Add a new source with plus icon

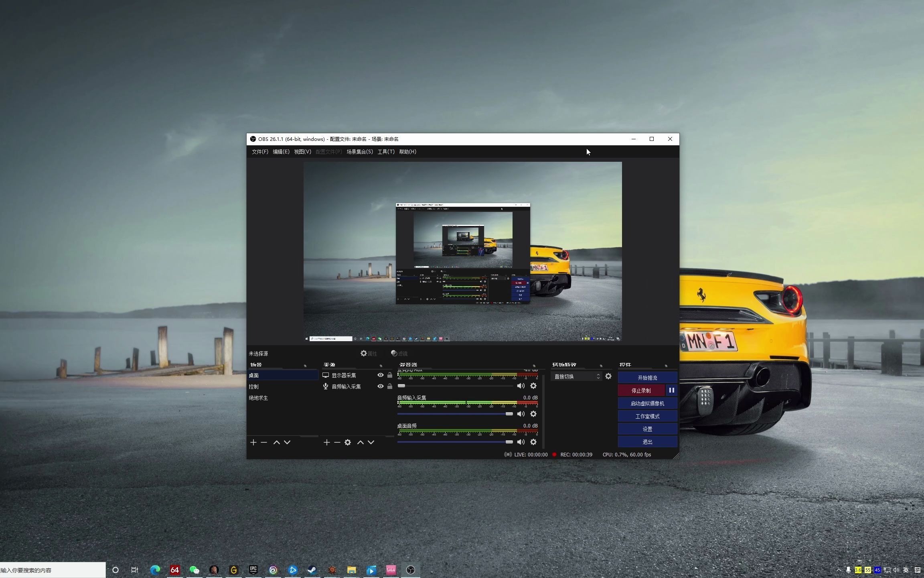(x=326, y=442)
